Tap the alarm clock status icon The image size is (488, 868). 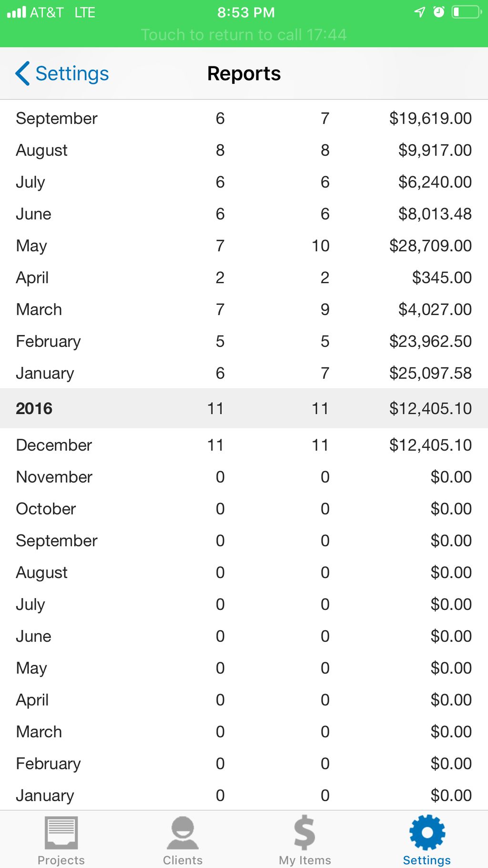coord(438,12)
